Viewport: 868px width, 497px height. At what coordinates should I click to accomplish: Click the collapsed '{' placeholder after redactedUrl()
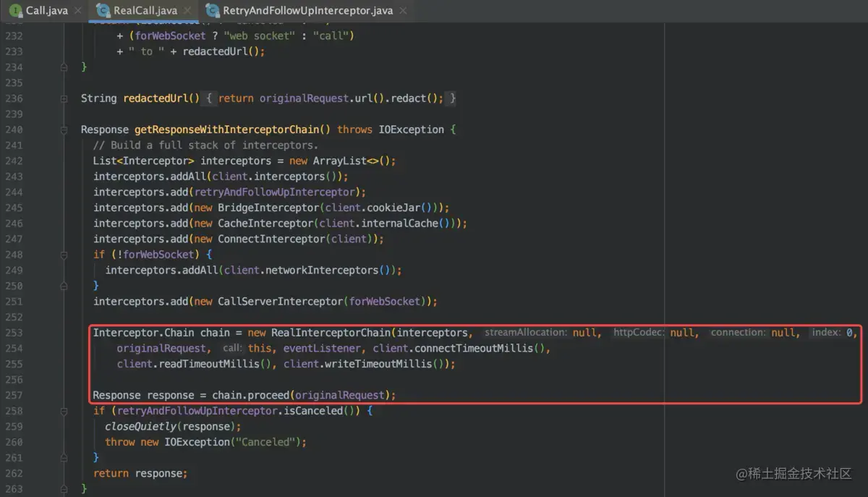(208, 98)
